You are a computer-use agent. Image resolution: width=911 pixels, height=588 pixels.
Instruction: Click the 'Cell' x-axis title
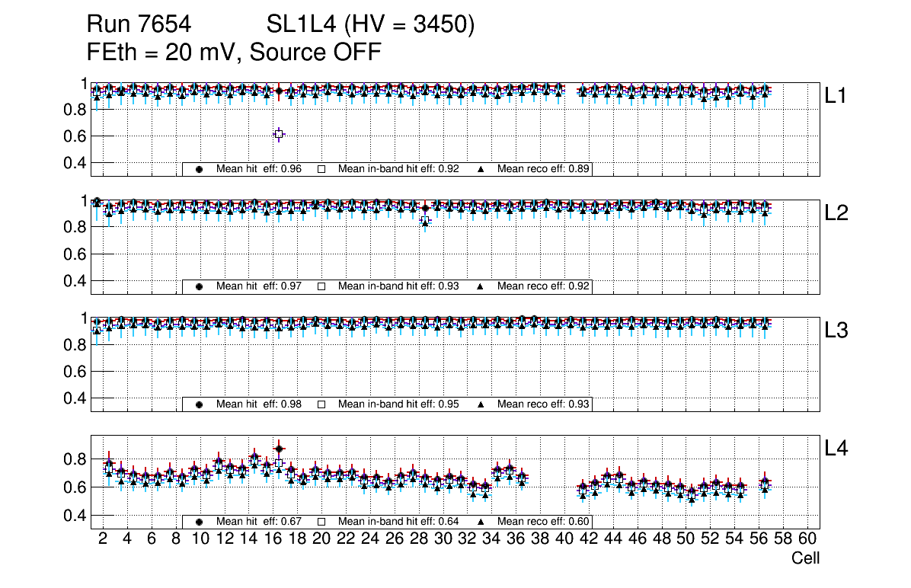click(805, 558)
